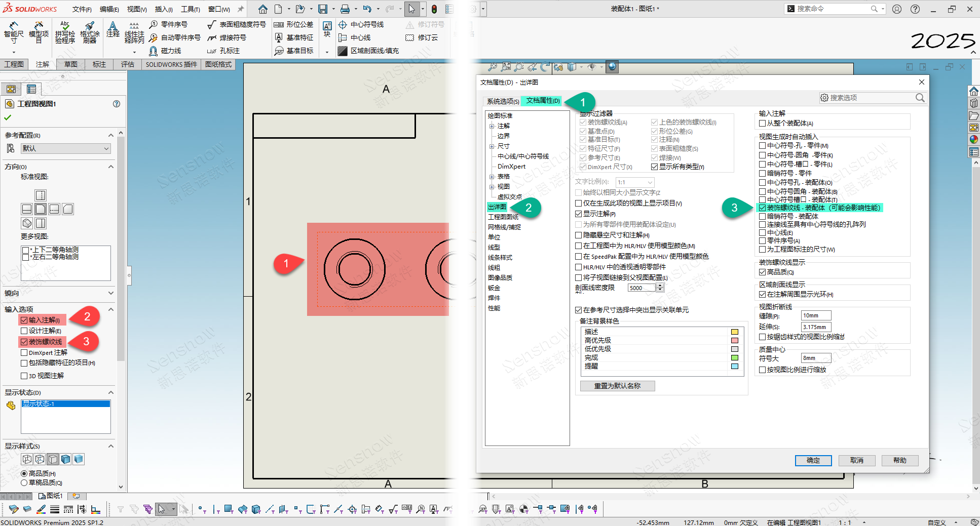Open the 参考配置 默认 dropdown
The image size is (980, 526).
tap(65, 148)
